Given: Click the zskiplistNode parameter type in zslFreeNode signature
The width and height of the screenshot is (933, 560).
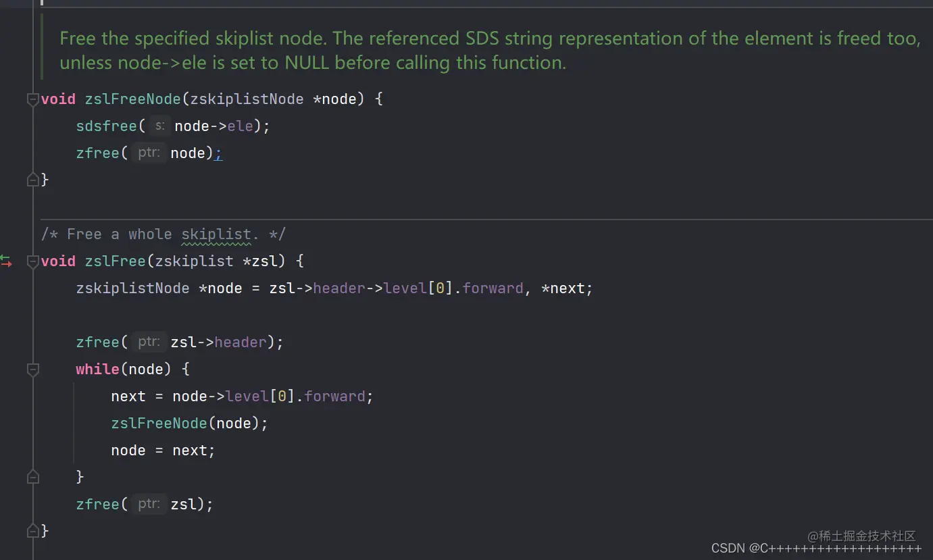Looking at the screenshot, I should tap(247, 99).
